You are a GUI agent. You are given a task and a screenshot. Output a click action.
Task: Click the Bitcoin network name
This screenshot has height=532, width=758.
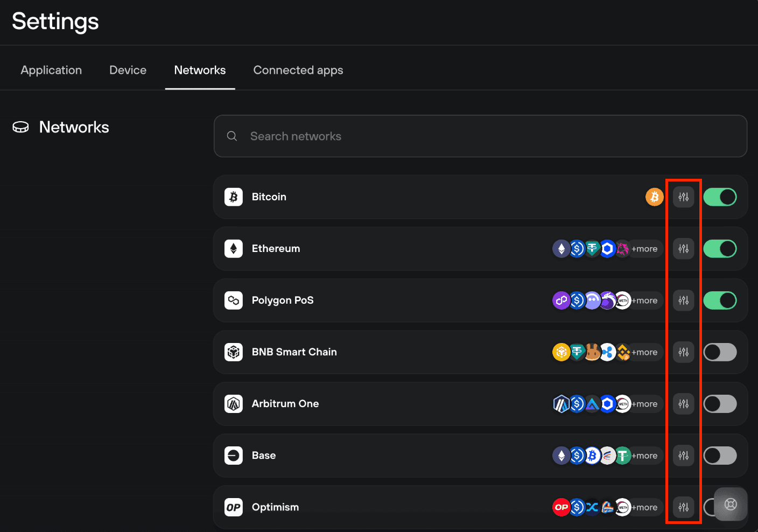click(269, 197)
